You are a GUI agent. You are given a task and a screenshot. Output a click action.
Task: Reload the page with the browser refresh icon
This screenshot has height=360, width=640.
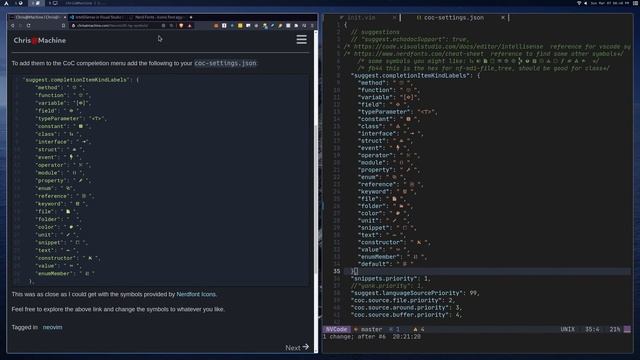point(29,25)
